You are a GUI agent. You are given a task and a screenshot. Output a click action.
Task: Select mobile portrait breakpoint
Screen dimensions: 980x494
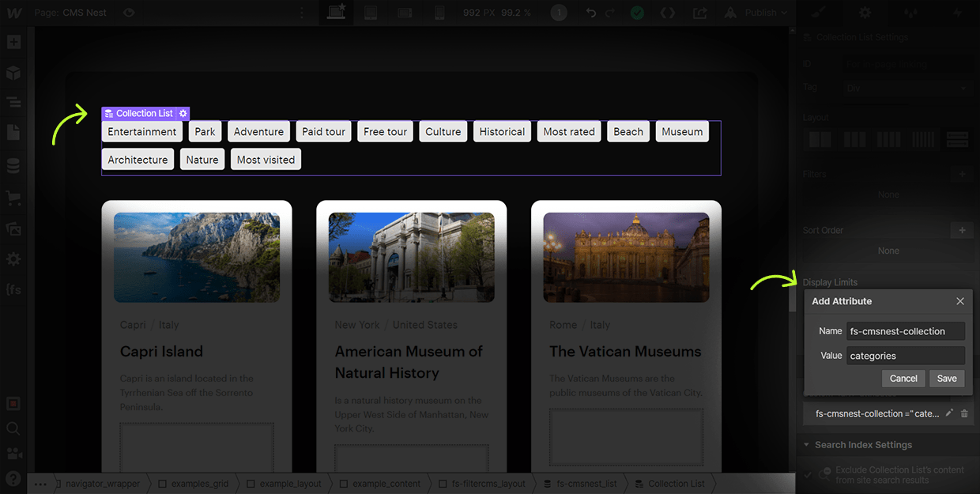click(439, 13)
